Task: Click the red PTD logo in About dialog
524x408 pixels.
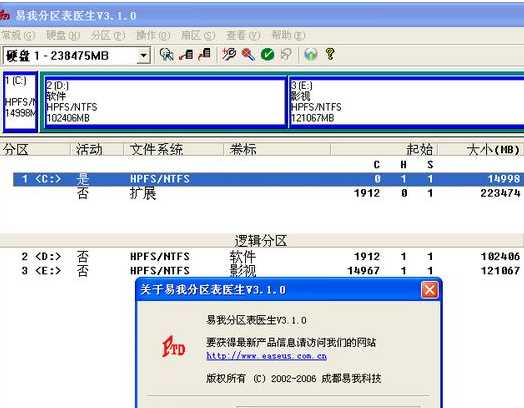Action: [x=173, y=347]
